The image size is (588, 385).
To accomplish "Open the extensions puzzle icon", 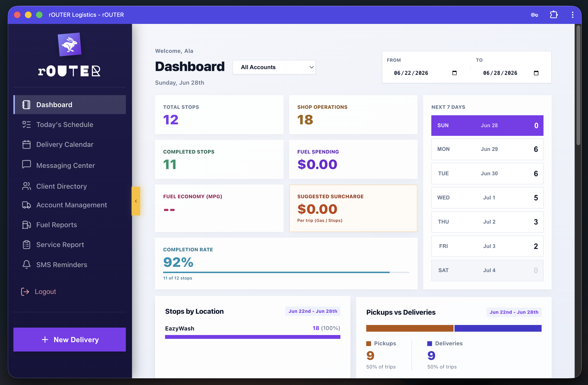I will tap(554, 15).
